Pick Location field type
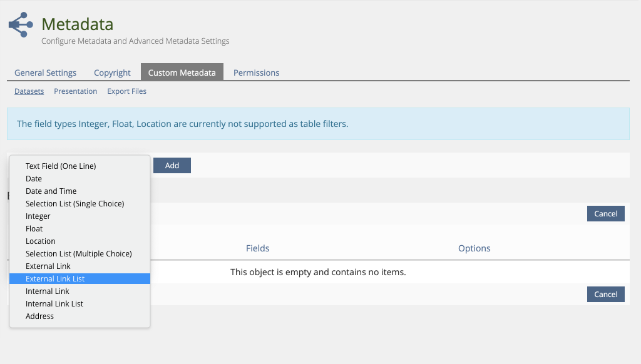Image resolution: width=641 pixels, height=364 pixels. point(41,241)
